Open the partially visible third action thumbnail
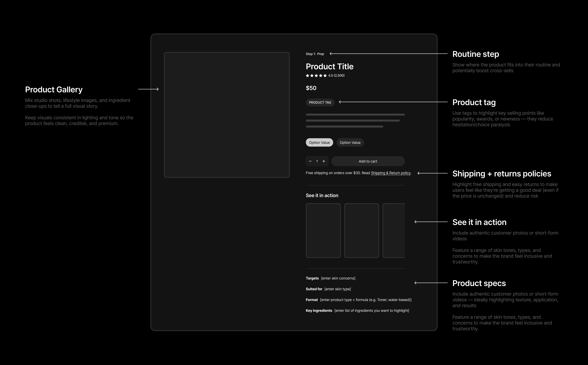588x365 pixels. (394, 231)
